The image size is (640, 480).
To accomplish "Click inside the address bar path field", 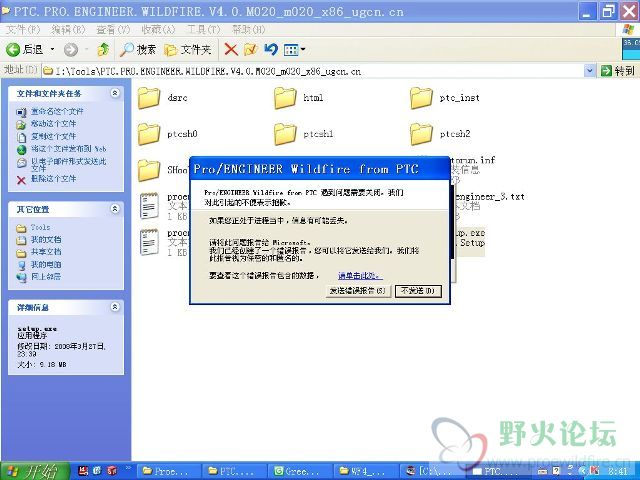I will click(313, 71).
